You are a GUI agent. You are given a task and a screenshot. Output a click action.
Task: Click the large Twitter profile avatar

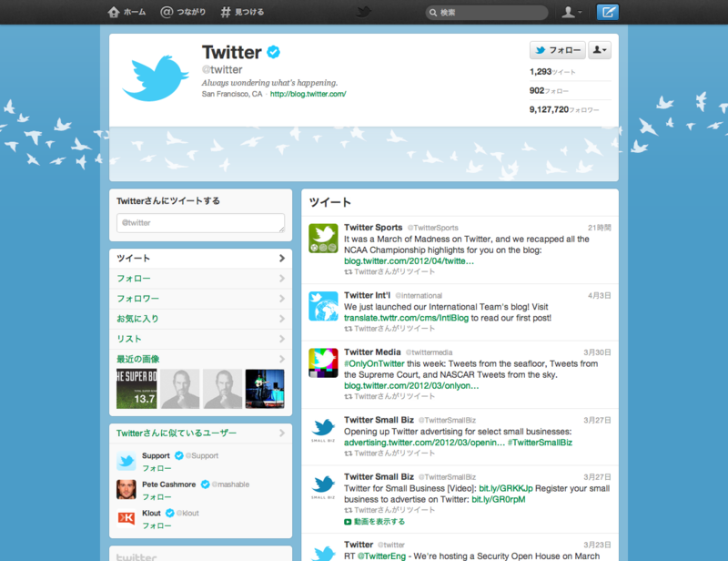coord(155,78)
